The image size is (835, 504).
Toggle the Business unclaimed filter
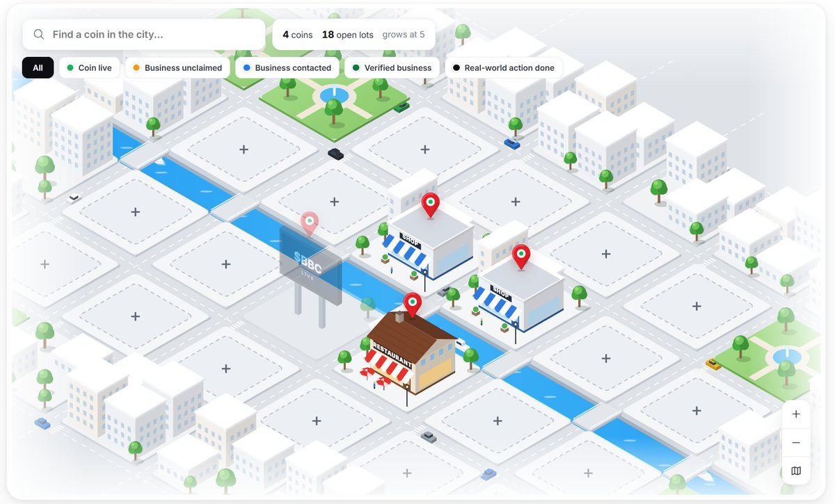[177, 67]
